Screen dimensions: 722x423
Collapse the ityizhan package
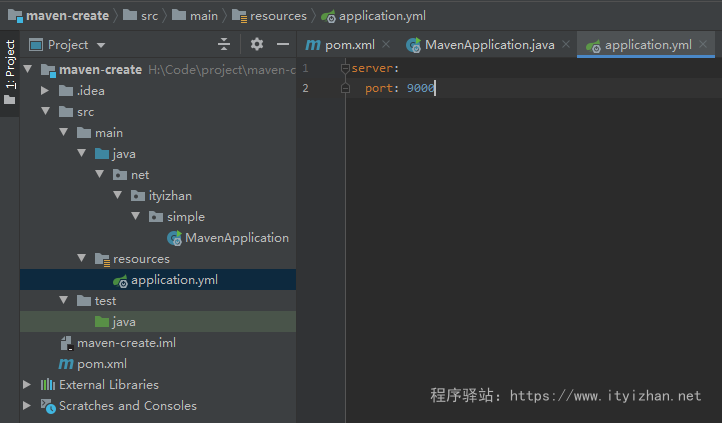click(118, 195)
